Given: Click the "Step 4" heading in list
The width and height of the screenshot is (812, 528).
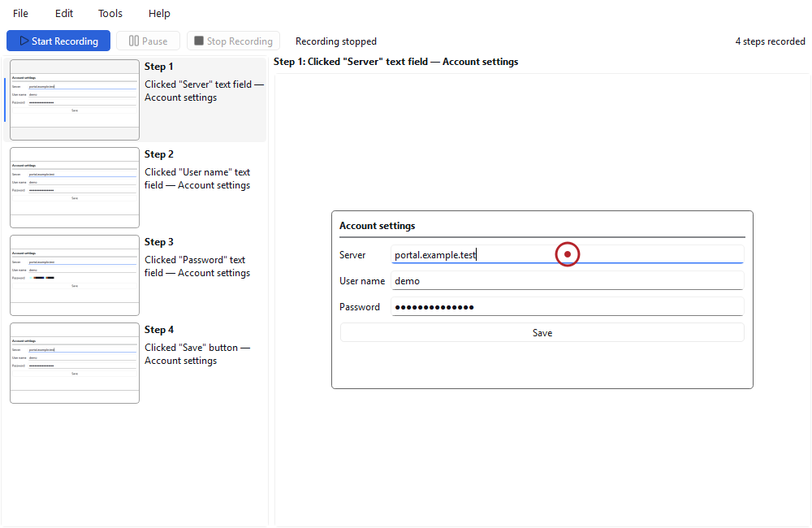Looking at the screenshot, I should pyautogui.click(x=158, y=330).
